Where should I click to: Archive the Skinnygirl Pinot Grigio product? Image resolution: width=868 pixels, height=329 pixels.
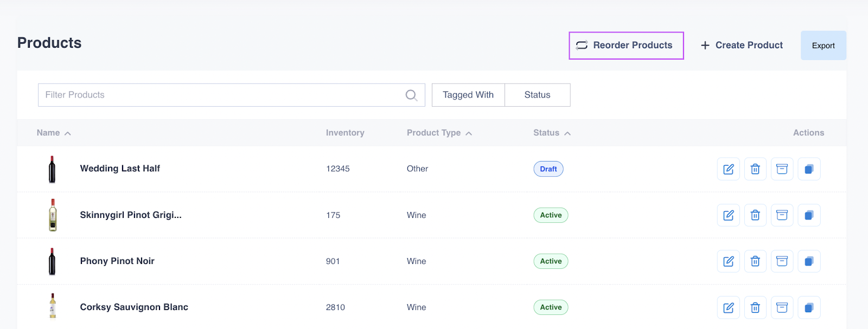pos(782,215)
